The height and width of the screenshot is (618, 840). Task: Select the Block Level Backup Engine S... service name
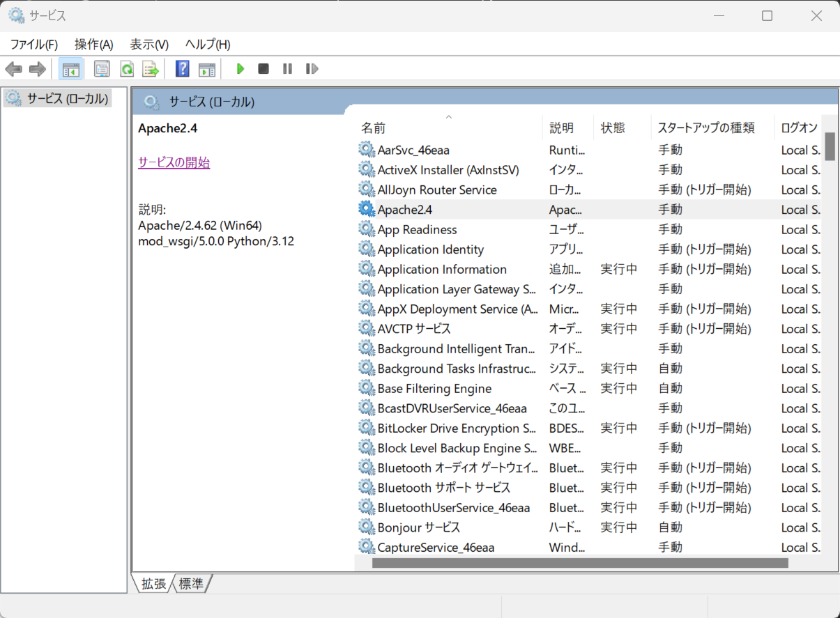(457, 447)
